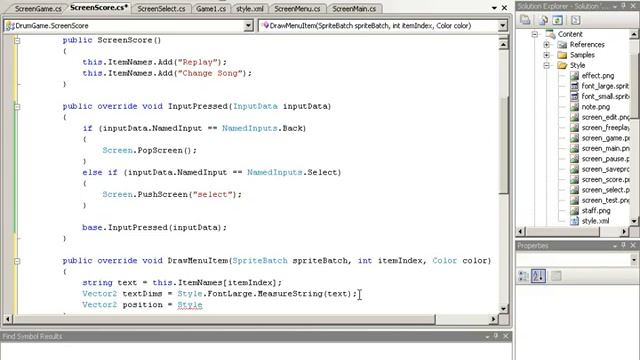Collapse ScreenScore constructor code region

click(17, 40)
